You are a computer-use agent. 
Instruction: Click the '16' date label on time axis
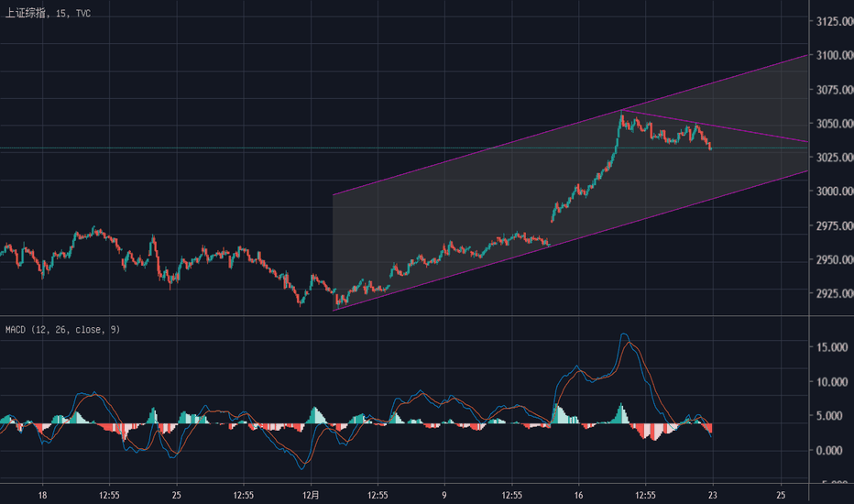(x=578, y=495)
